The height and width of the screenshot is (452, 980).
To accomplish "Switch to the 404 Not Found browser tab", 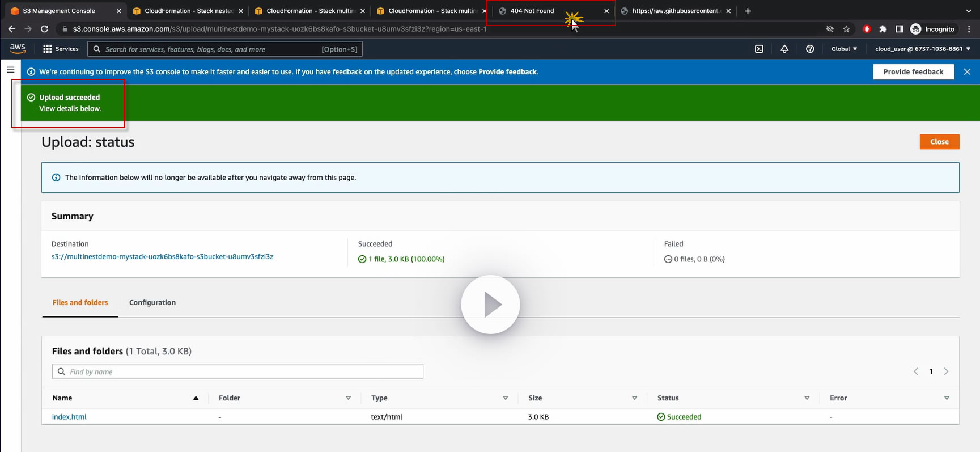I will (532, 11).
